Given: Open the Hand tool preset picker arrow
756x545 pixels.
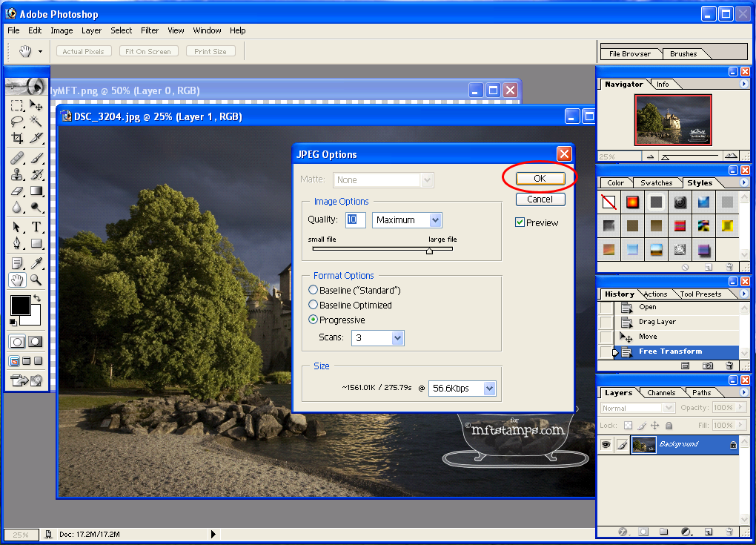Looking at the screenshot, I should pyautogui.click(x=40, y=52).
